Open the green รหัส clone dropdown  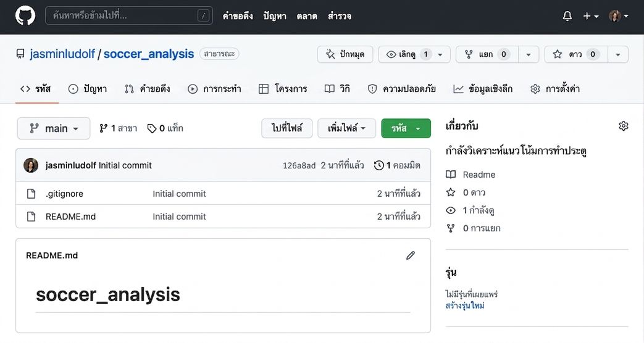[406, 128]
